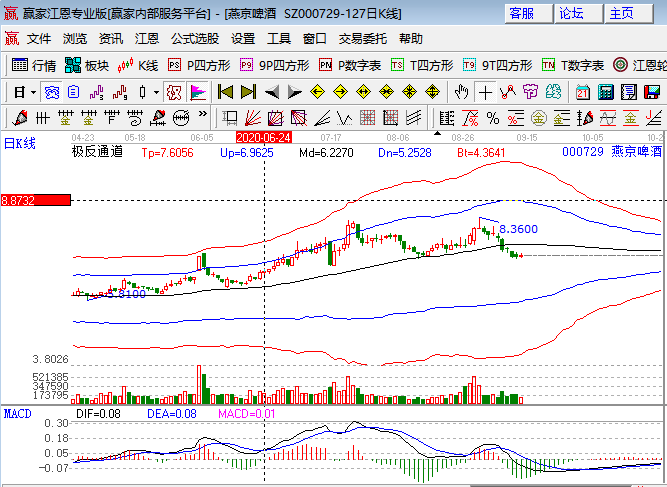Click the 000729 燕京啤酒 stock label
This screenshot has width=667, height=487.
(612, 151)
